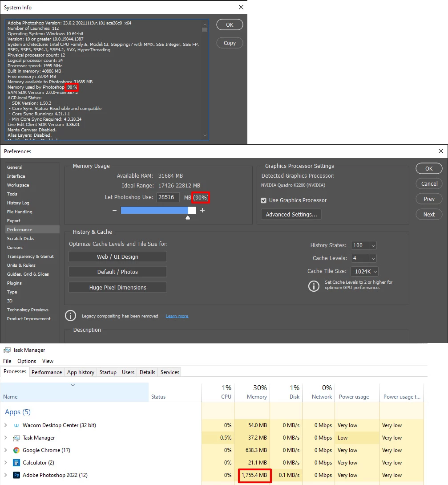Select Cursors in the Preferences sidebar
The width and height of the screenshot is (448, 485).
click(15, 248)
